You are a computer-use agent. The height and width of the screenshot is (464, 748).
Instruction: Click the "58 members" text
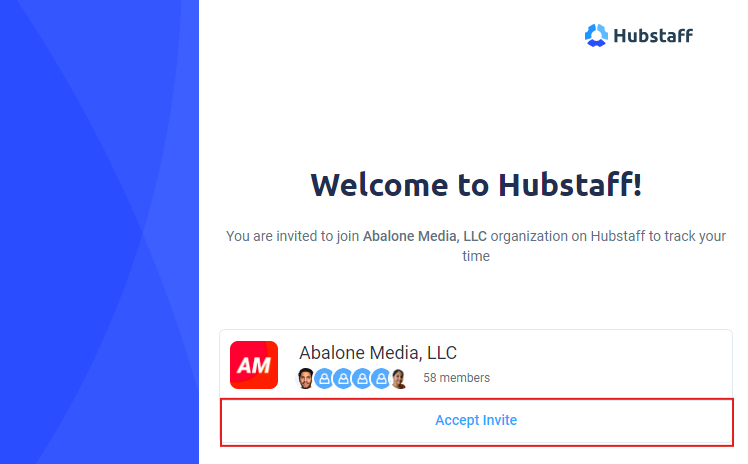pyautogui.click(x=457, y=378)
